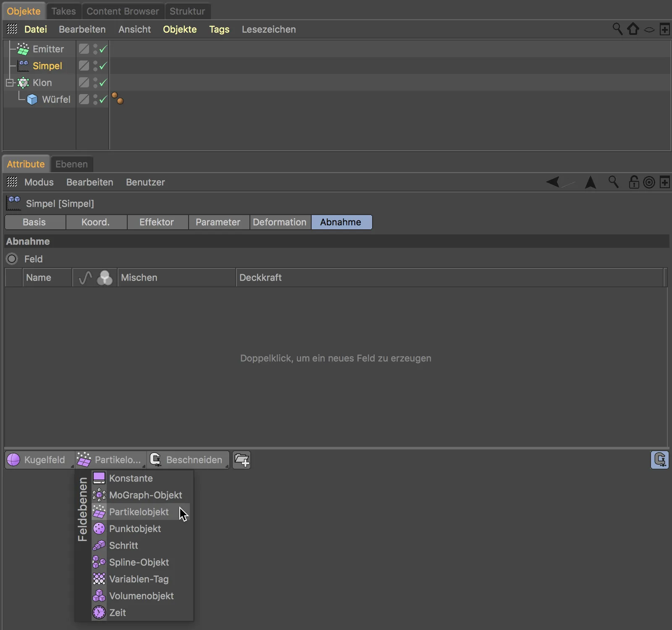Screen dimensions: 672x630
Task: Open the Ansicht menu
Action: tap(134, 29)
